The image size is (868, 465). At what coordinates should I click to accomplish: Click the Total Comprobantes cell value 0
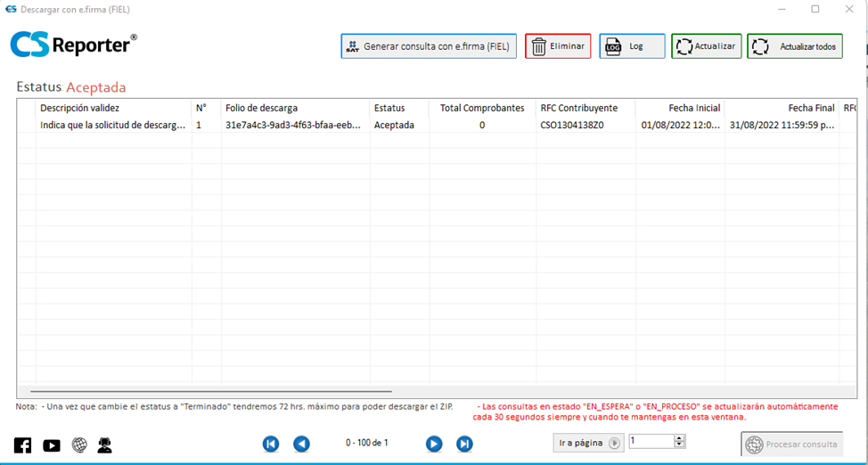pos(482,125)
